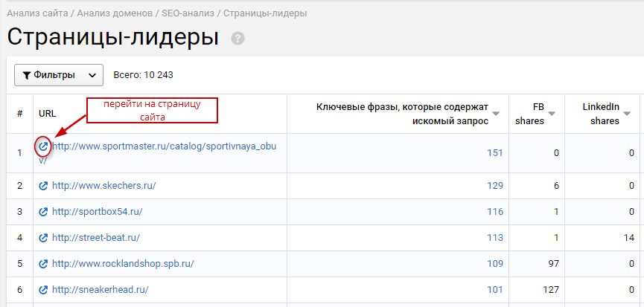644x307 pixels.
Task: Go to Анализ сайта breadcrumb
Action: pyautogui.click(x=37, y=13)
